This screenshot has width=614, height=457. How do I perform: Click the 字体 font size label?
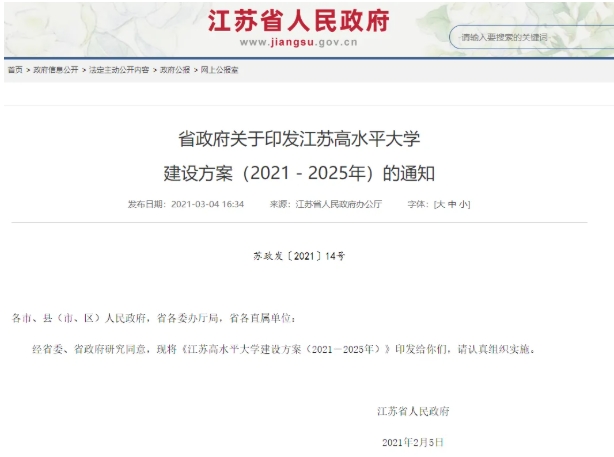pos(417,204)
